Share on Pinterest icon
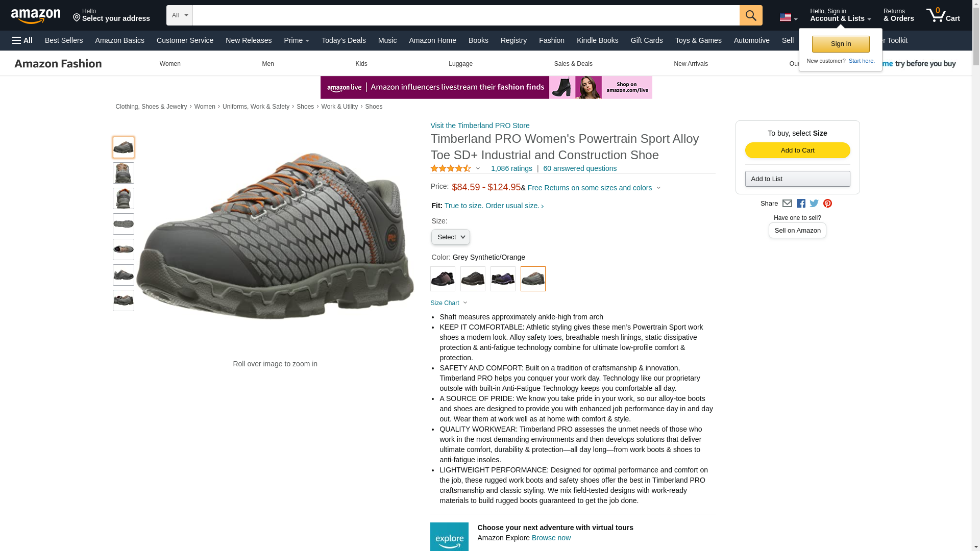 coord(827,204)
